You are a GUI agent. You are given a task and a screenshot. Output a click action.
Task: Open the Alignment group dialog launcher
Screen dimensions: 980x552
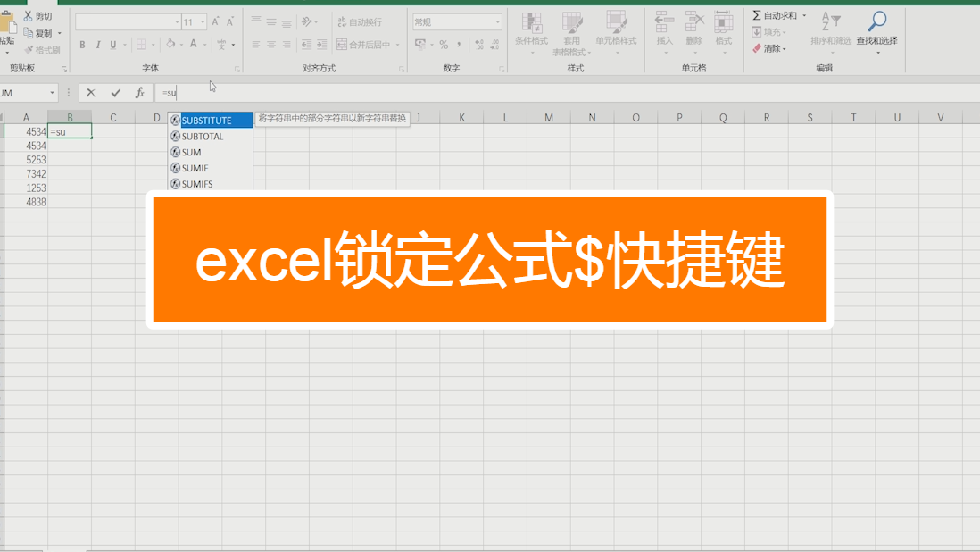click(x=402, y=69)
